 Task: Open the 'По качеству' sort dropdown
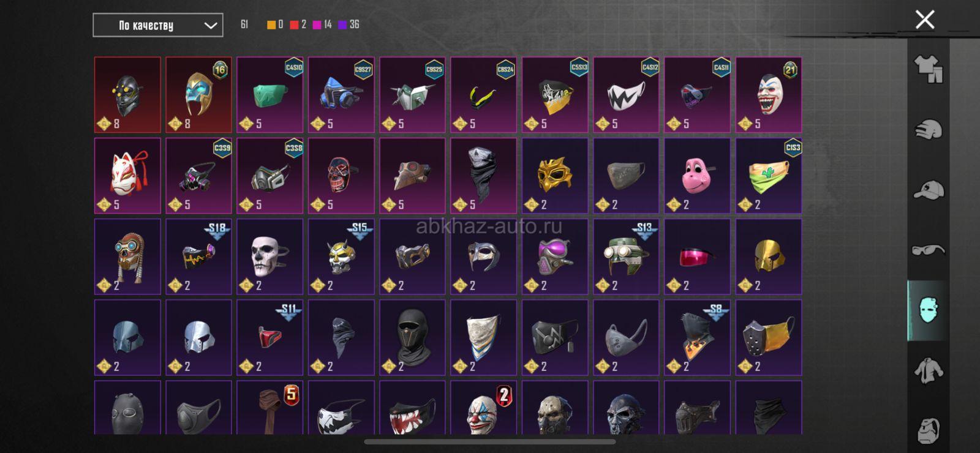click(158, 25)
